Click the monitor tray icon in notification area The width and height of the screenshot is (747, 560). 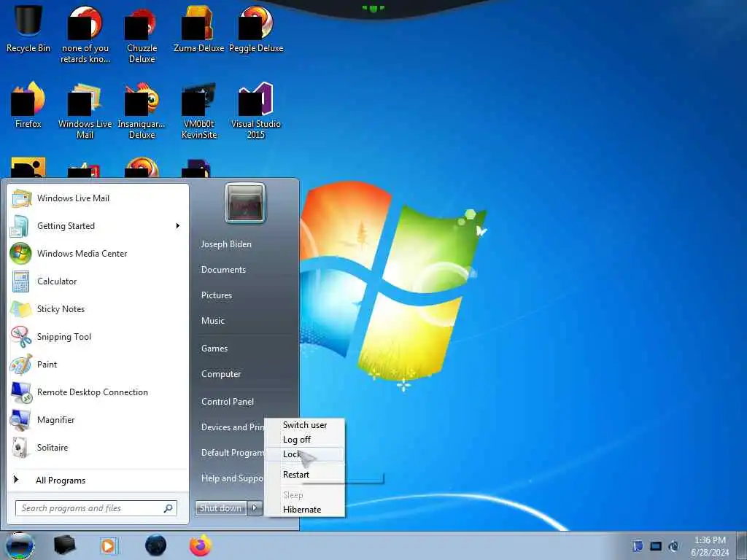coord(656,545)
